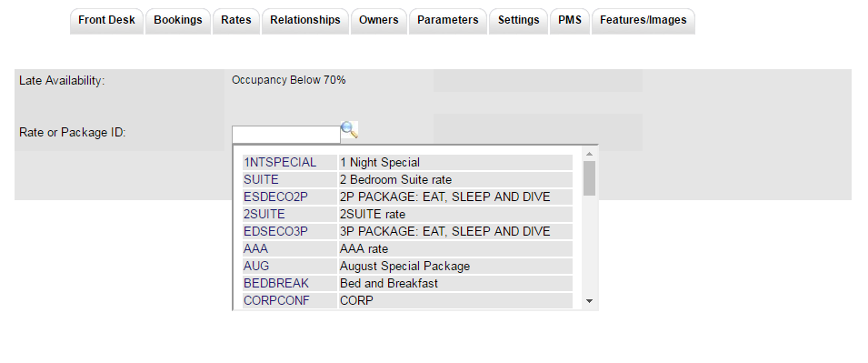Open the Settings tab

click(518, 21)
